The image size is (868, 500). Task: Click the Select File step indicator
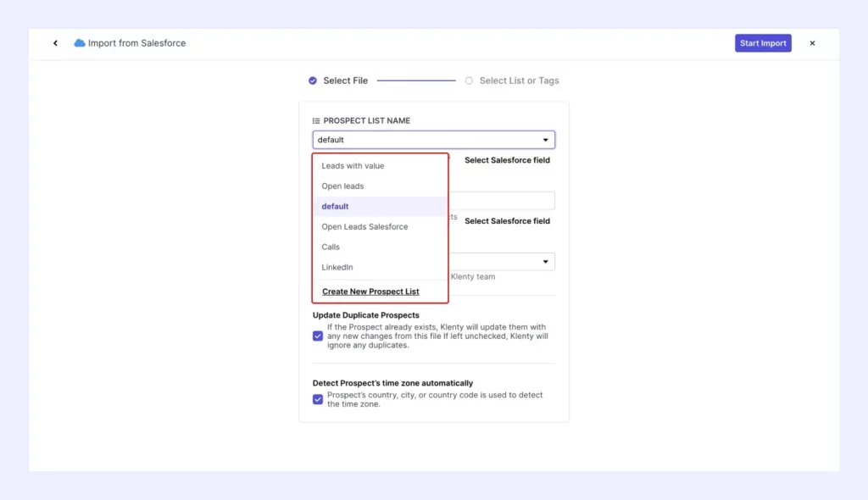click(313, 81)
